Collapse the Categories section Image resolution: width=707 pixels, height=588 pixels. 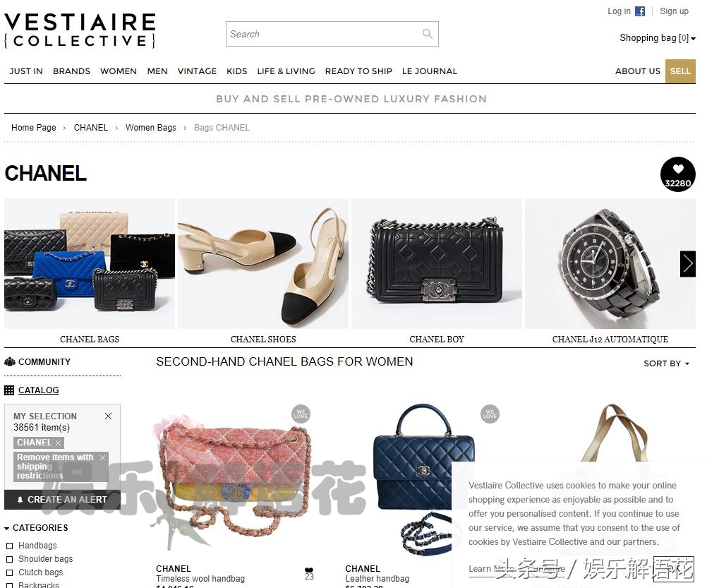pyautogui.click(x=36, y=527)
